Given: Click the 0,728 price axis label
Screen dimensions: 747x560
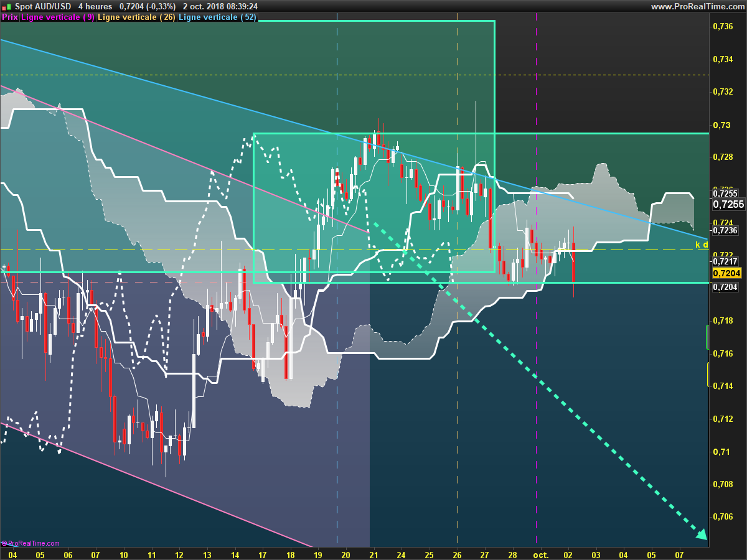Looking at the screenshot, I should pos(722,157).
